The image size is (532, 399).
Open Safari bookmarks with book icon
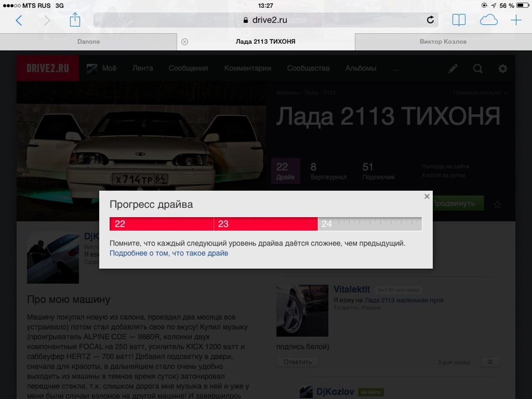coord(459,20)
